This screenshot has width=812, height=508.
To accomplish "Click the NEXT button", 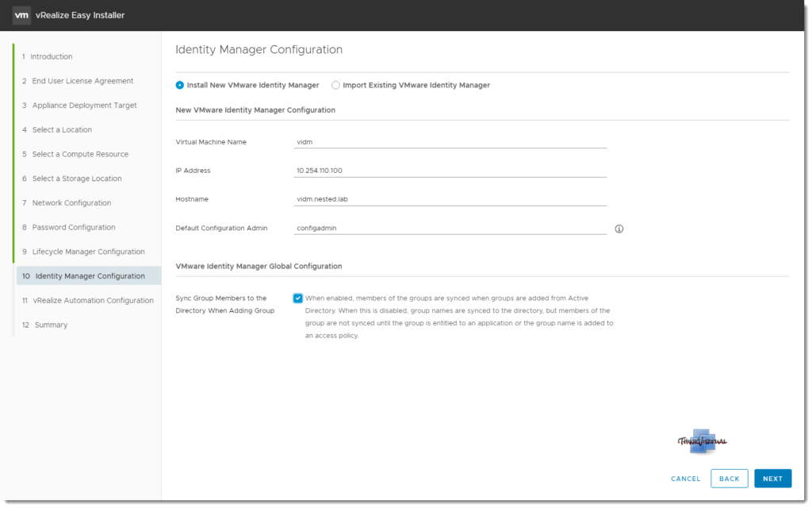I will [772, 479].
